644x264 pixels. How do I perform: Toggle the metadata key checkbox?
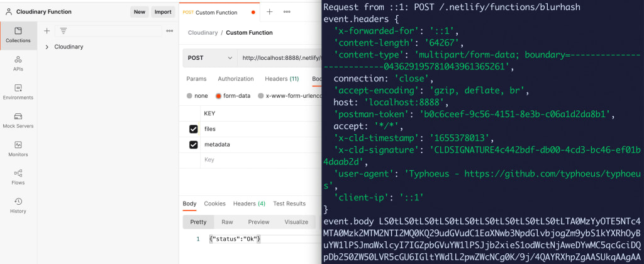point(194,145)
